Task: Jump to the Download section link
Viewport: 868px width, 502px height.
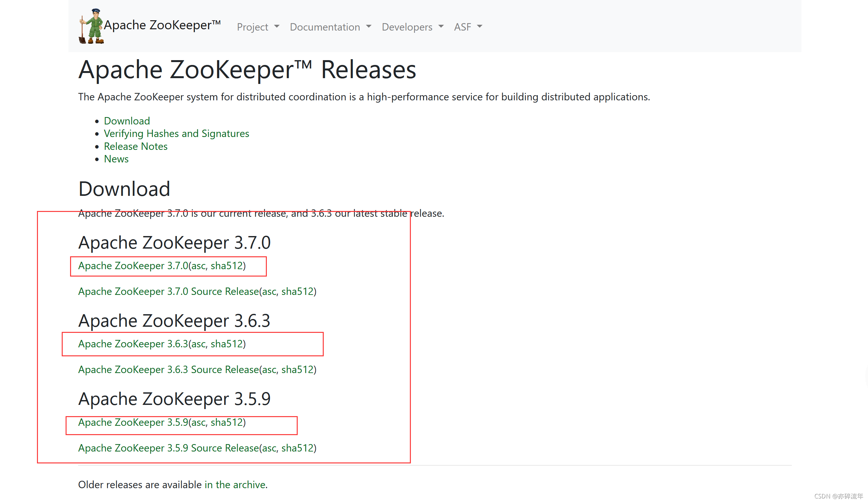Action: pyautogui.click(x=127, y=121)
